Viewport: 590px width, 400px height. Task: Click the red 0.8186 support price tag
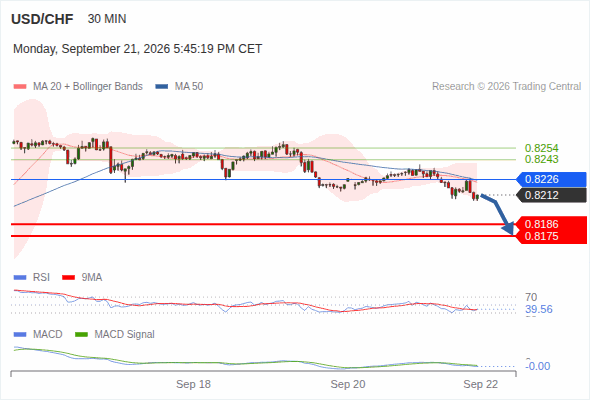coord(552,224)
